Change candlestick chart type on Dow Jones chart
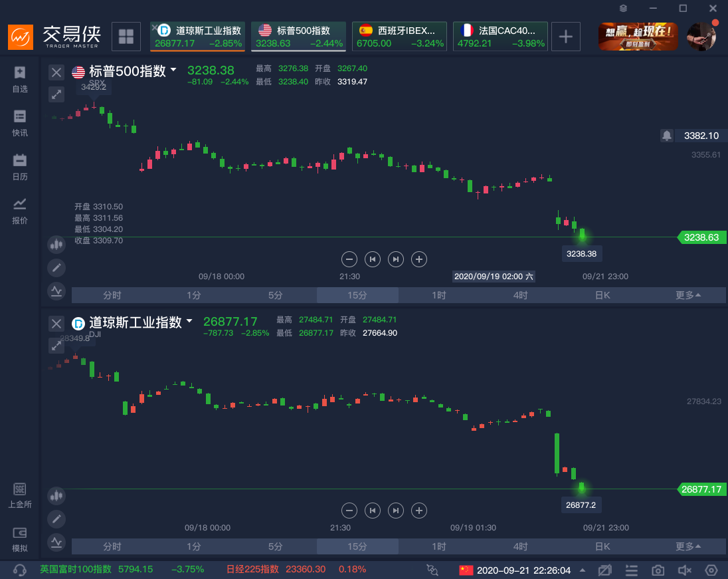 click(x=56, y=495)
